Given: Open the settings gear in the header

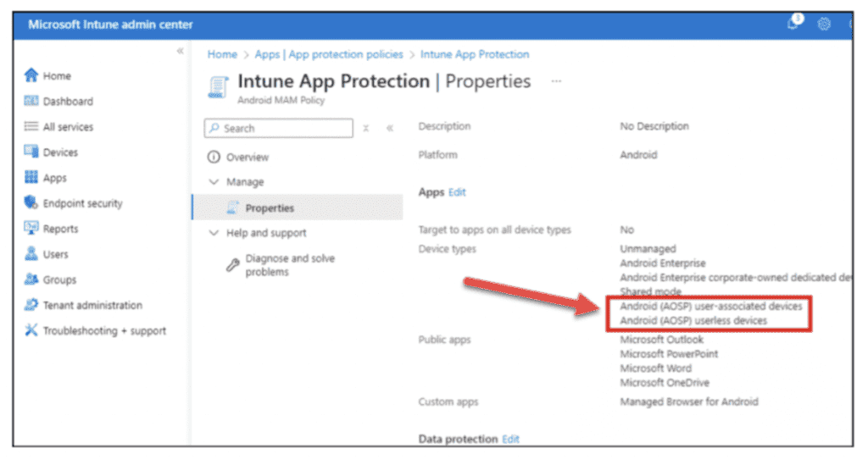Looking at the screenshot, I should point(824,24).
